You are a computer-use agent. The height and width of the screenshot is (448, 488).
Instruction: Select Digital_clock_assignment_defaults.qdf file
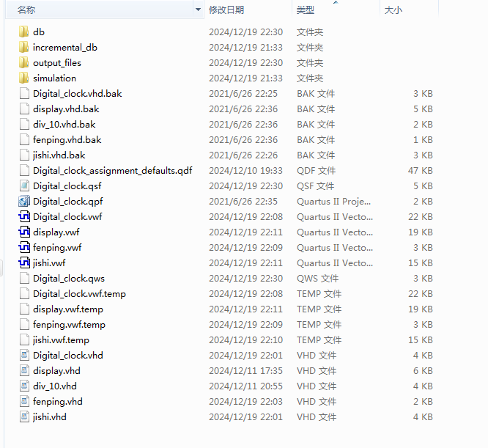[x=112, y=171]
